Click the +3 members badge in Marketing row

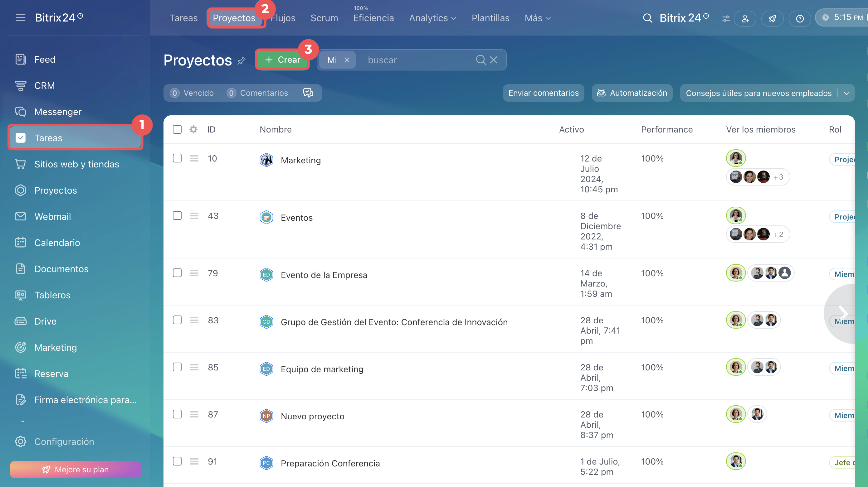778,177
